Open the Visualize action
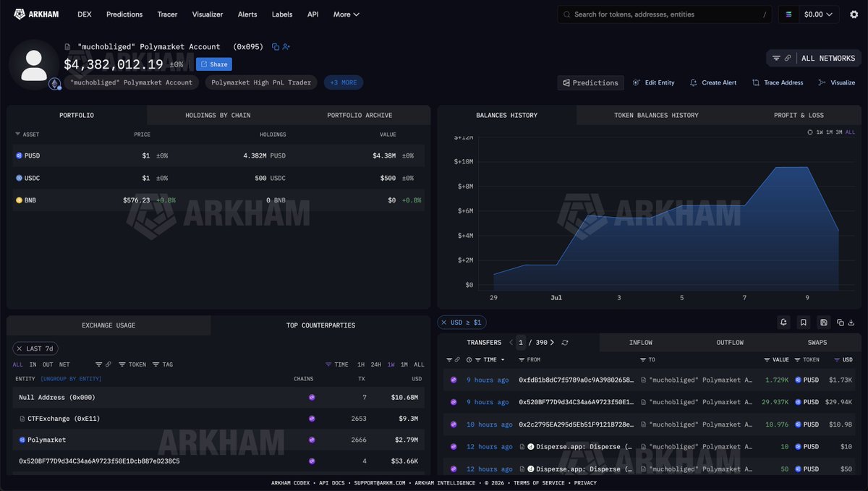The height and width of the screenshot is (491, 868). (x=837, y=82)
